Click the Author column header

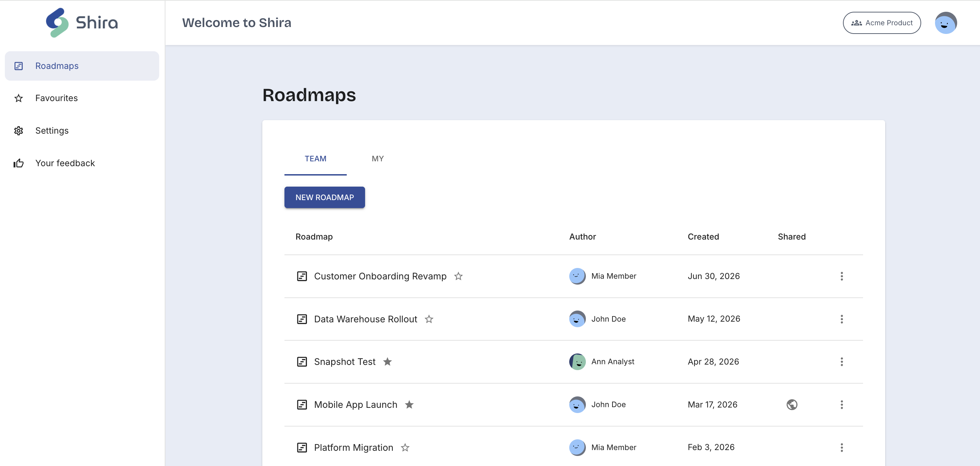[x=582, y=237]
